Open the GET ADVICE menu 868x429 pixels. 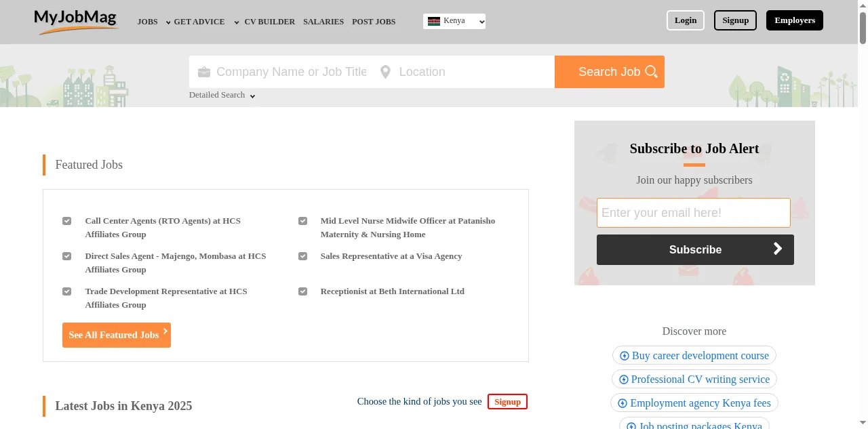(x=199, y=22)
